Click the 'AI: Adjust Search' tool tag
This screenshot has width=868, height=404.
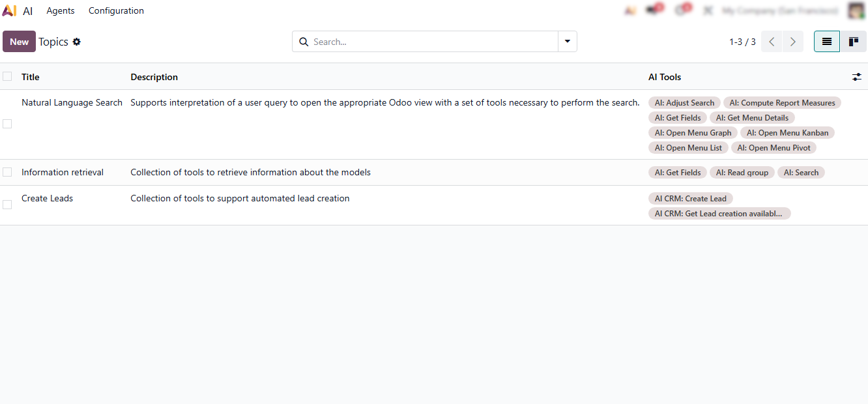pyautogui.click(x=684, y=103)
